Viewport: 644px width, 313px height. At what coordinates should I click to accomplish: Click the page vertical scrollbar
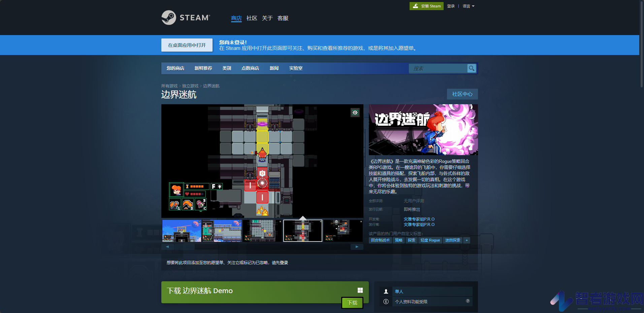(642, 44)
